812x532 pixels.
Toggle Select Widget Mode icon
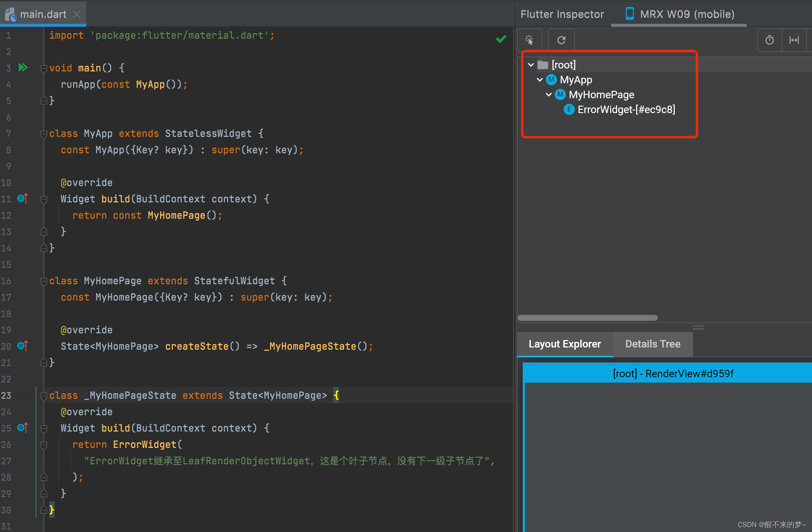point(529,40)
